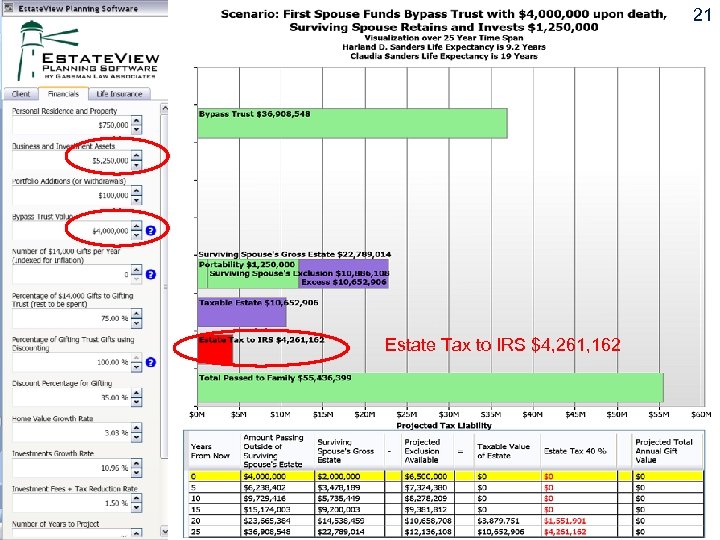Image resolution: width=720 pixels, height=540 pixels.
Task: Select the purple Excess $10,652,906 bar segment
Action: tap(343, 274)
